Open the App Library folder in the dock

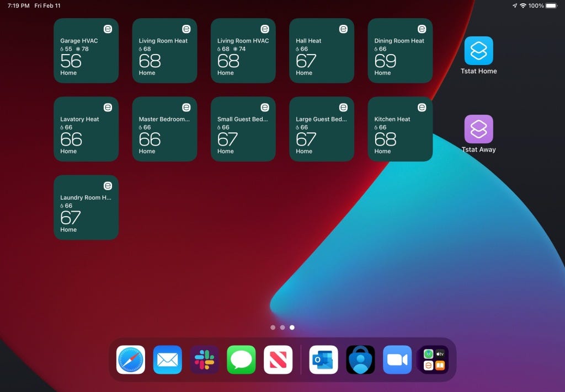pyautogui.click(x=434, y=359)
